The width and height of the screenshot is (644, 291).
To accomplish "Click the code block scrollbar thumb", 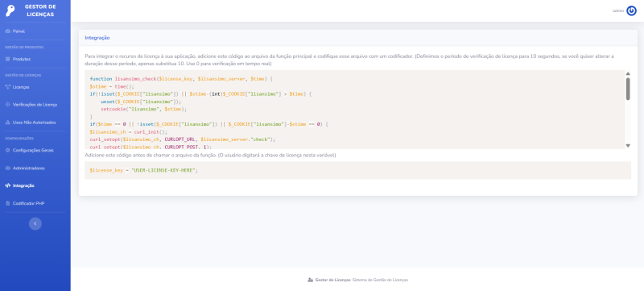I will click(628, 89).
